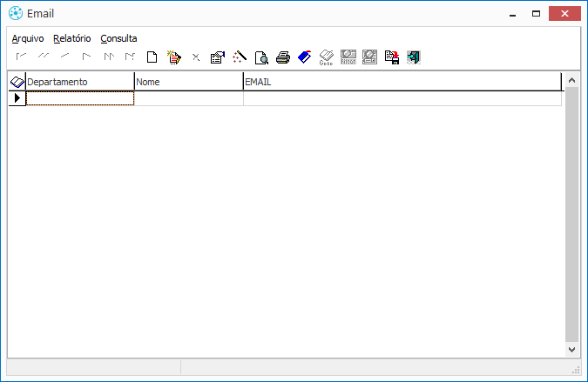Image resolution: width=588 pixels, height=382 pixels.
Task: Click the fifth toolbar navigation icon
Action: pyautogui.click(x=109, y=57)
